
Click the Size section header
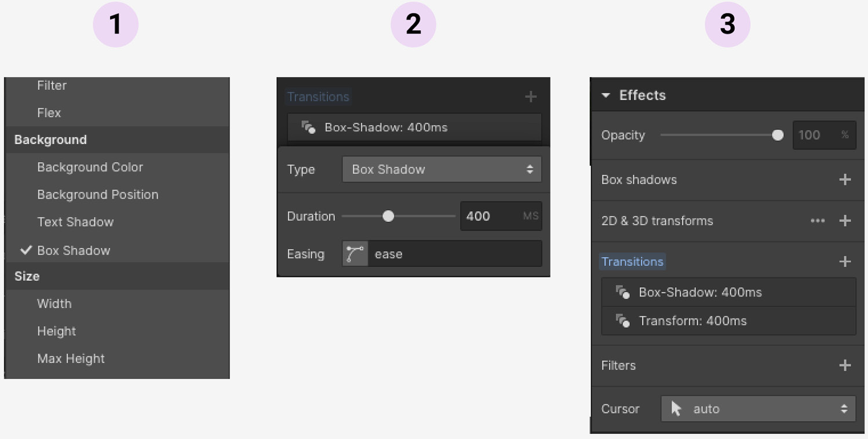(x=27, y=276)
